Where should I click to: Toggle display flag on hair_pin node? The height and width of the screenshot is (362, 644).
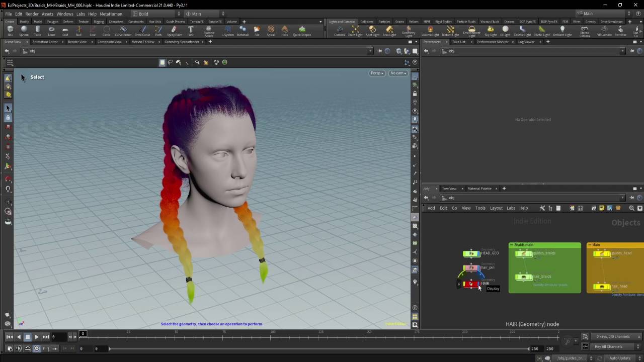pos(477,268)
